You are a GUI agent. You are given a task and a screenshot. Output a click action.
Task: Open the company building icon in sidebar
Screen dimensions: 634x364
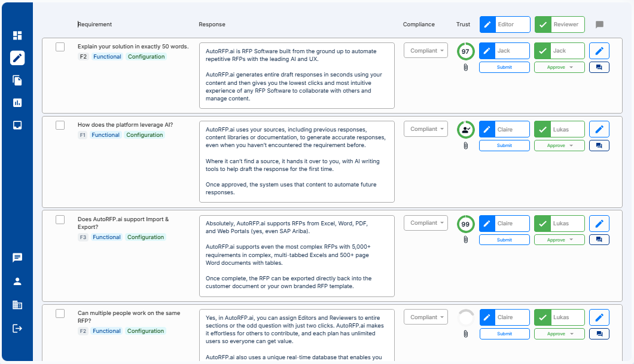point(17,305)
